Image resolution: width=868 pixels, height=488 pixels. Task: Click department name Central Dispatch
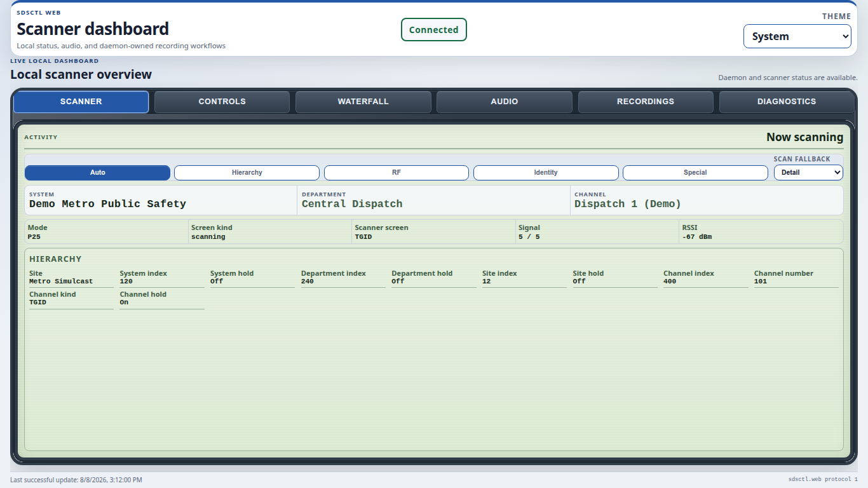[x=352, y=204]
